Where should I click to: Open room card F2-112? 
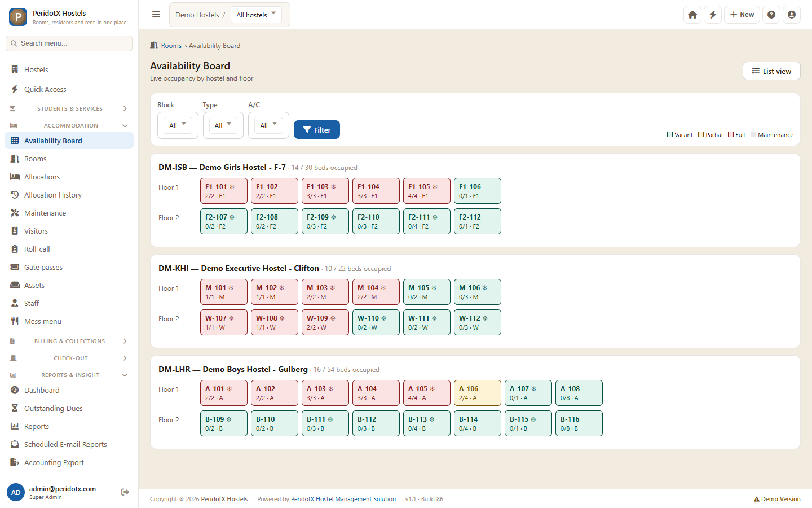click(x=478, y=221)
